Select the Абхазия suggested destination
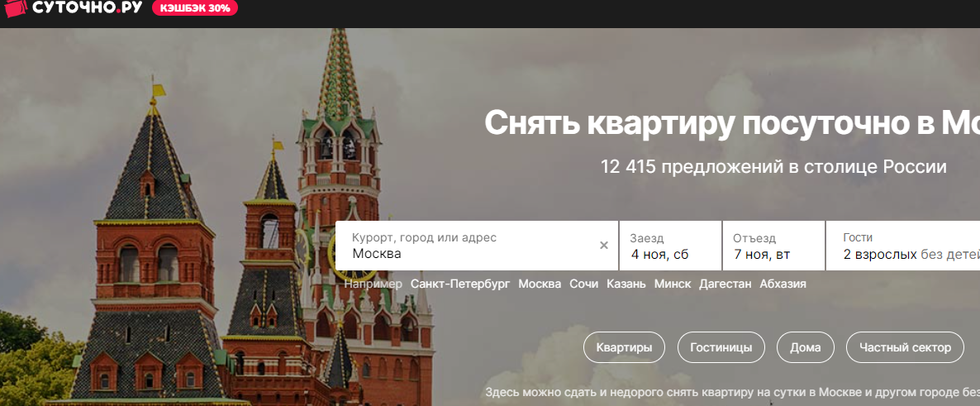Image resolution: width=980 pixels, height=406 pixels. pos(783,284)
